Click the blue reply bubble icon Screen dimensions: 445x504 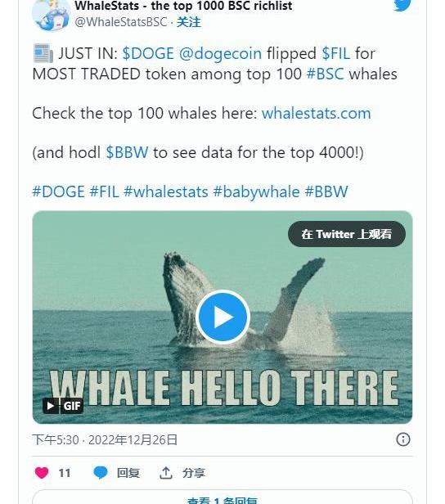[x=101, y=473]
